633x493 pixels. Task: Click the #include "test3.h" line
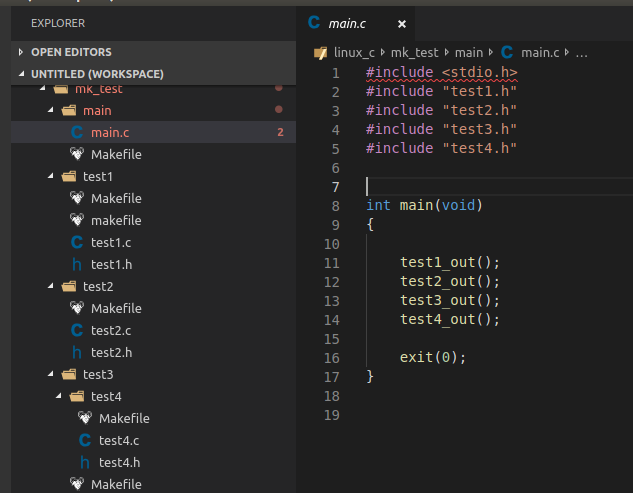(441, 129)
